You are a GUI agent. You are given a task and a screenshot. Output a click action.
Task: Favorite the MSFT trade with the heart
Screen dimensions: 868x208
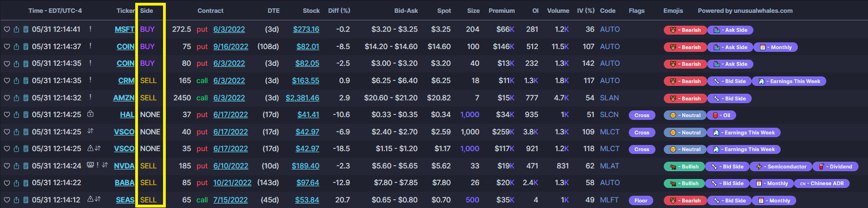pos(7,30)
